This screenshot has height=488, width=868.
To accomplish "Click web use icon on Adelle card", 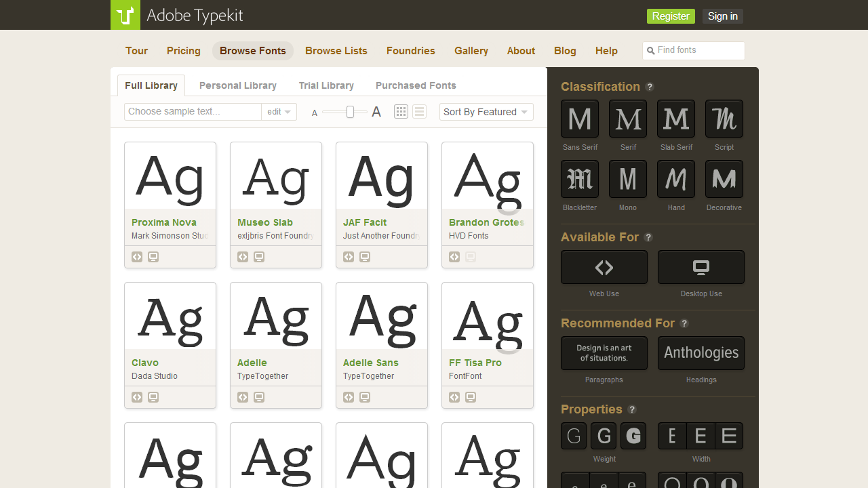I will tap(243, 397).
